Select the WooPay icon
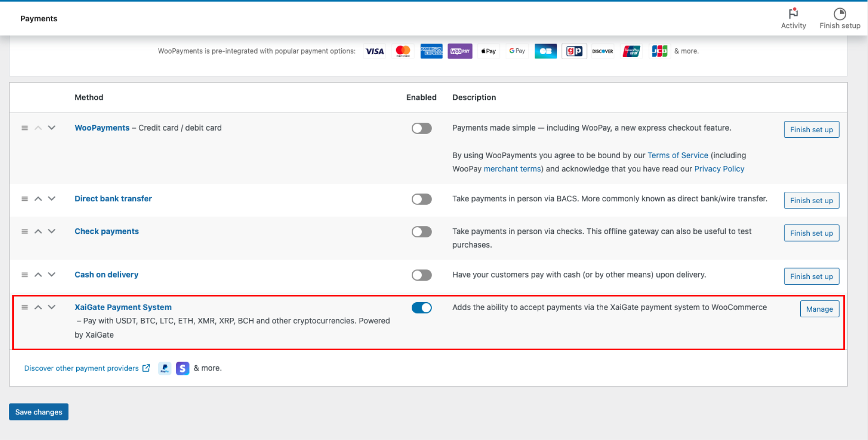The width and height of the screenshot is (868, 440). pyautogui.click(x=460, y=51)
